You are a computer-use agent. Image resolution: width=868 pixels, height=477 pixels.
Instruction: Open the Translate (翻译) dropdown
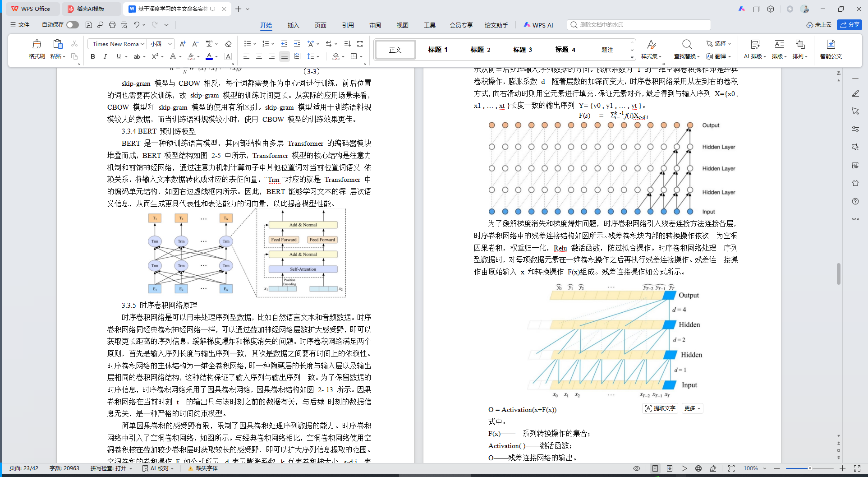click(718, 56)
